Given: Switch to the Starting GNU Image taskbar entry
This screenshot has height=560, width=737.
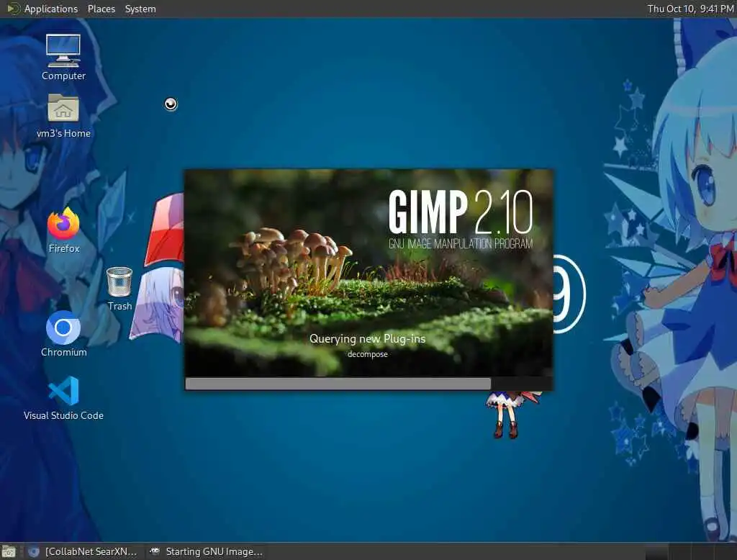Looking at the screenshot, I should pos(206,551).
